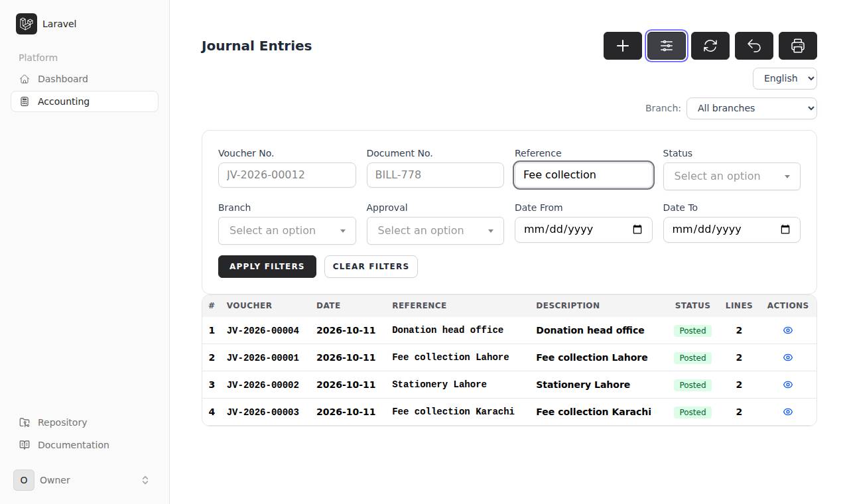Toggle the filters panel icon button

(667, 46)
